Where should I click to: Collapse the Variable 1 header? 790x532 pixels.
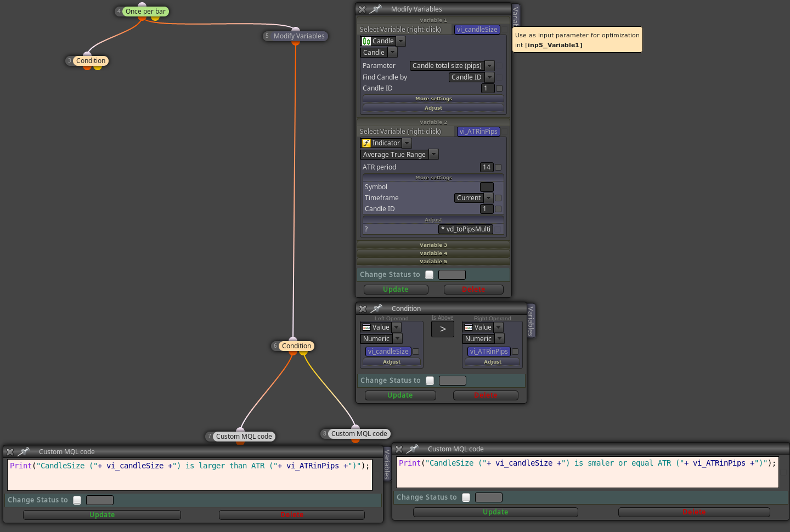pos(433,20)
